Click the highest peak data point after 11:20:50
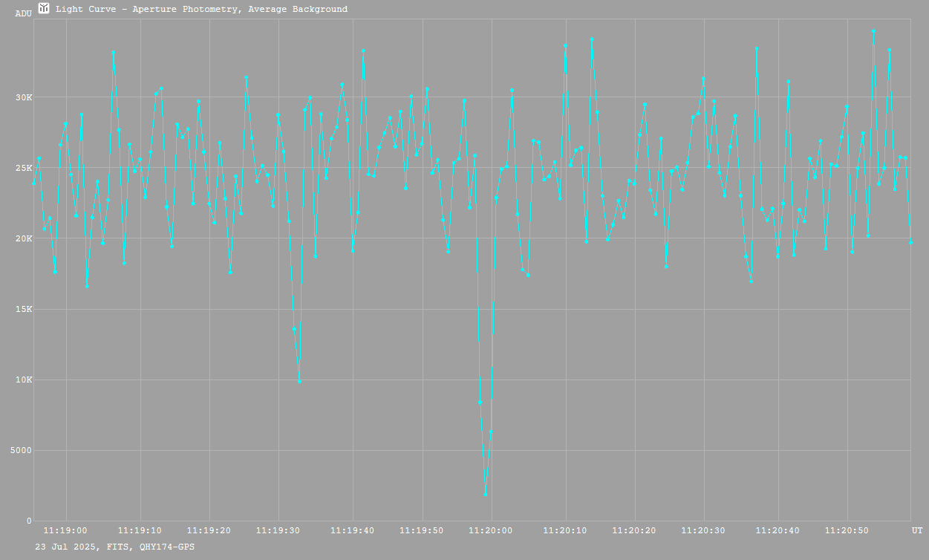 [x=873, y=31]
